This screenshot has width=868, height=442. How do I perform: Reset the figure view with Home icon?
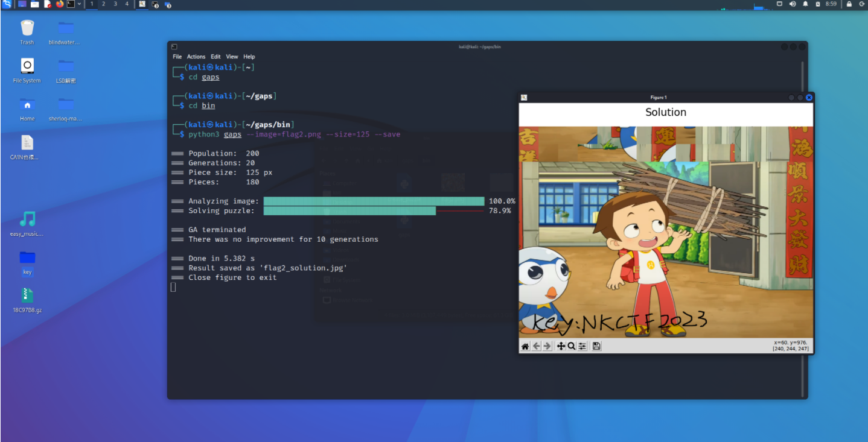tap(525, 346)
